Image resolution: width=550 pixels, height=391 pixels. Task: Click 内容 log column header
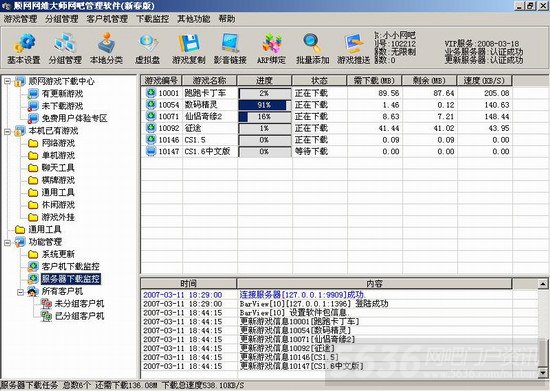click(375, 283)
